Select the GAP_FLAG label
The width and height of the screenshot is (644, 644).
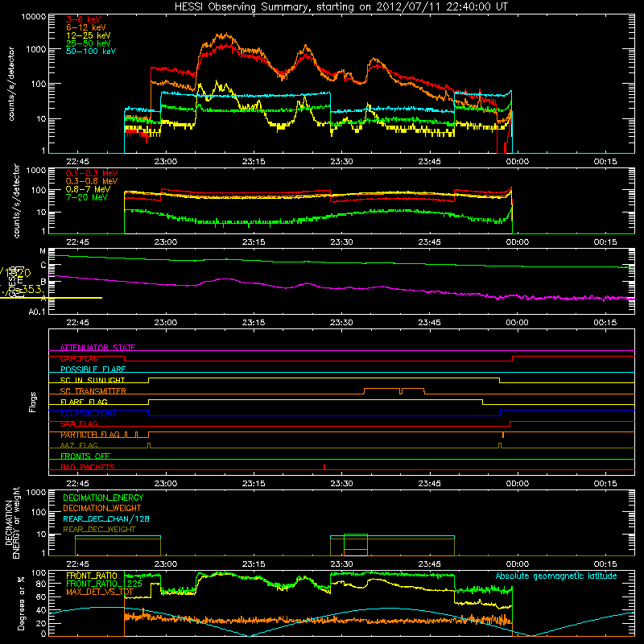79,358
